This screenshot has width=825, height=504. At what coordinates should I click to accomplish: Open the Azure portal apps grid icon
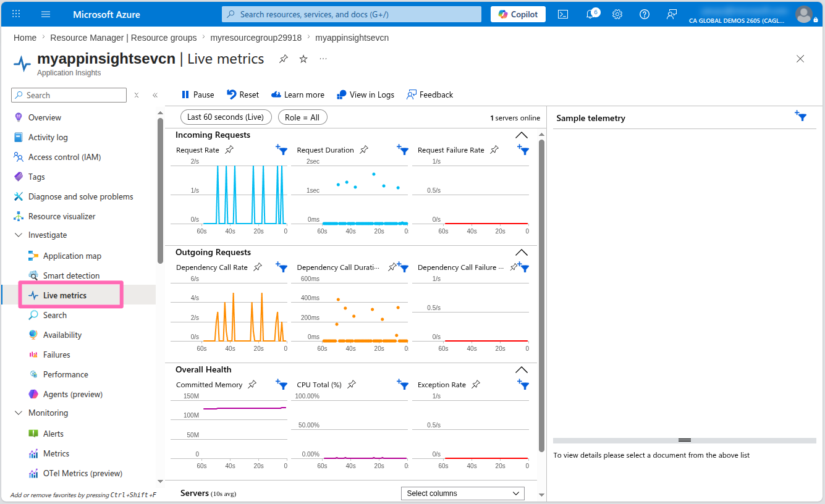pos(16,14)
